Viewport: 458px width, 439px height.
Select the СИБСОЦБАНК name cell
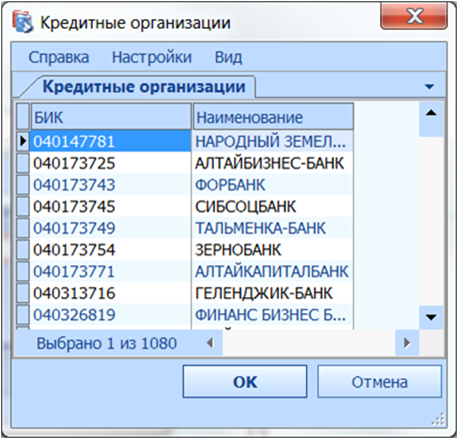(x=273, y=206)
